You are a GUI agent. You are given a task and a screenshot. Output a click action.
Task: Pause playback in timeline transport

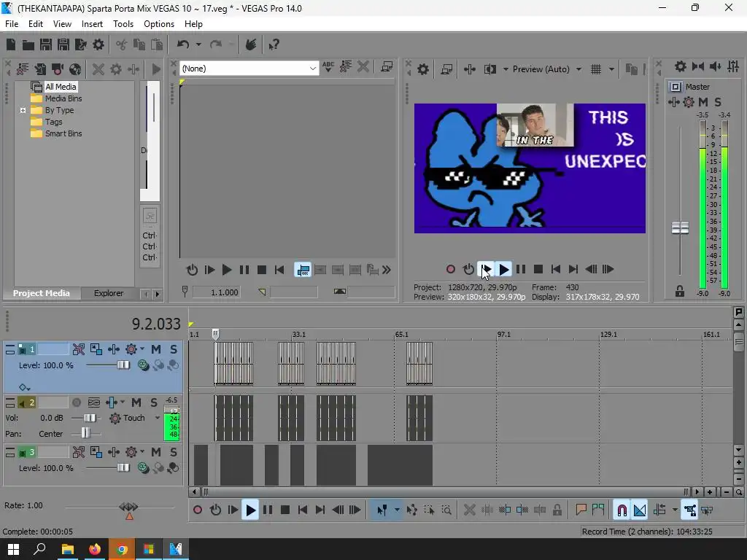pos(268,510)
